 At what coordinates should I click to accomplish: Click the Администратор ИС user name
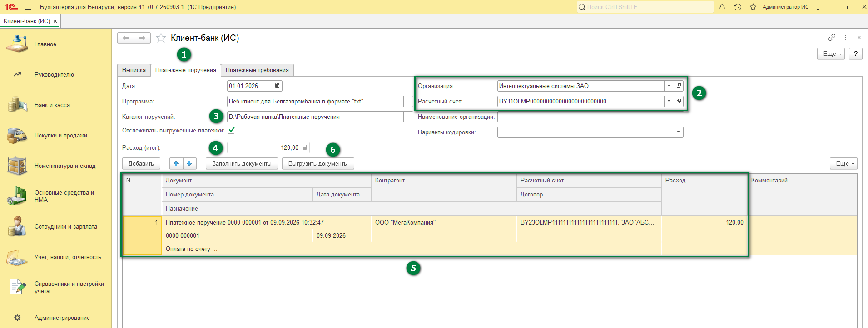point(785,7)
